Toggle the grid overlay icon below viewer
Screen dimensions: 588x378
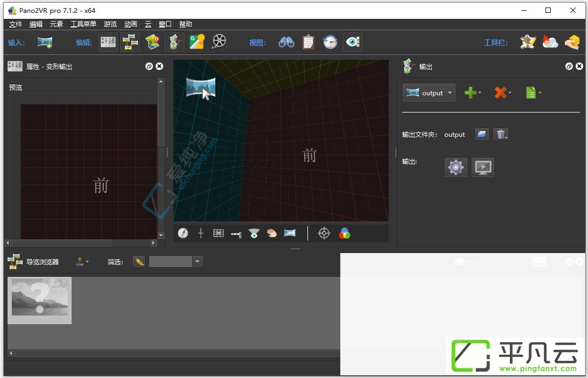[218, 233]
